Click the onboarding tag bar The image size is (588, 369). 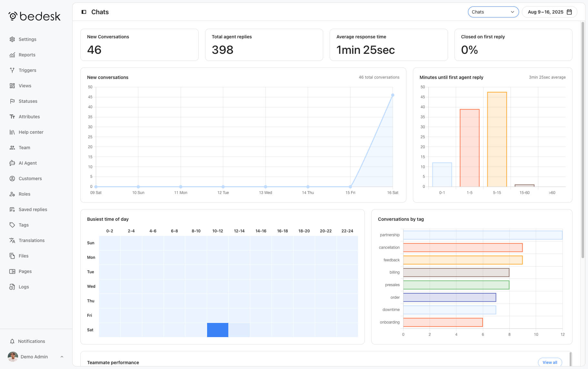pos(443,322)
